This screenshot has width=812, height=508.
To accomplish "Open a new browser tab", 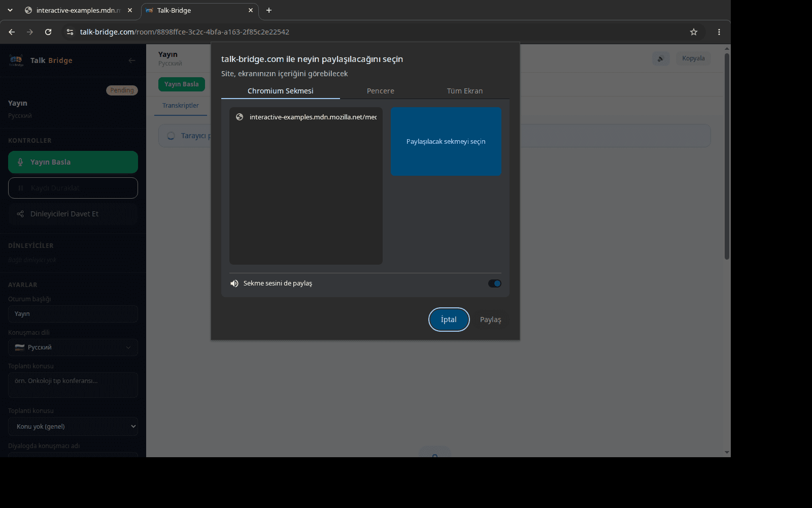I will pos(269,10).
